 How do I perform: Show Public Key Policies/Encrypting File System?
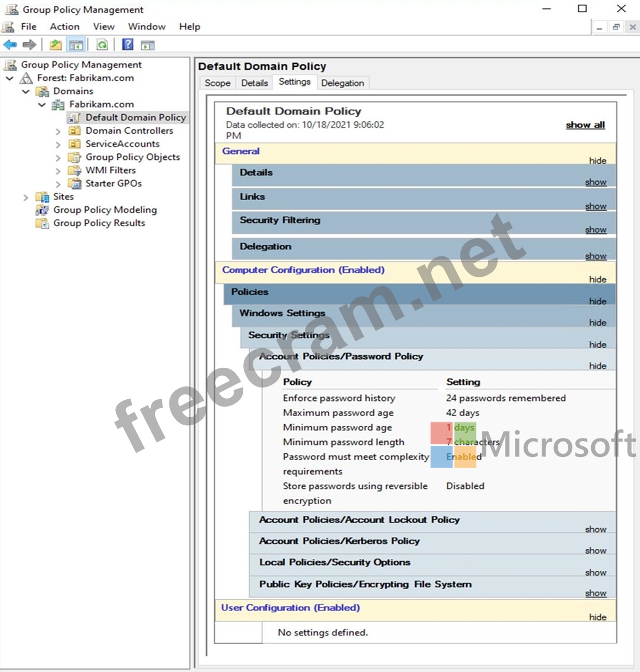(596, 593)
